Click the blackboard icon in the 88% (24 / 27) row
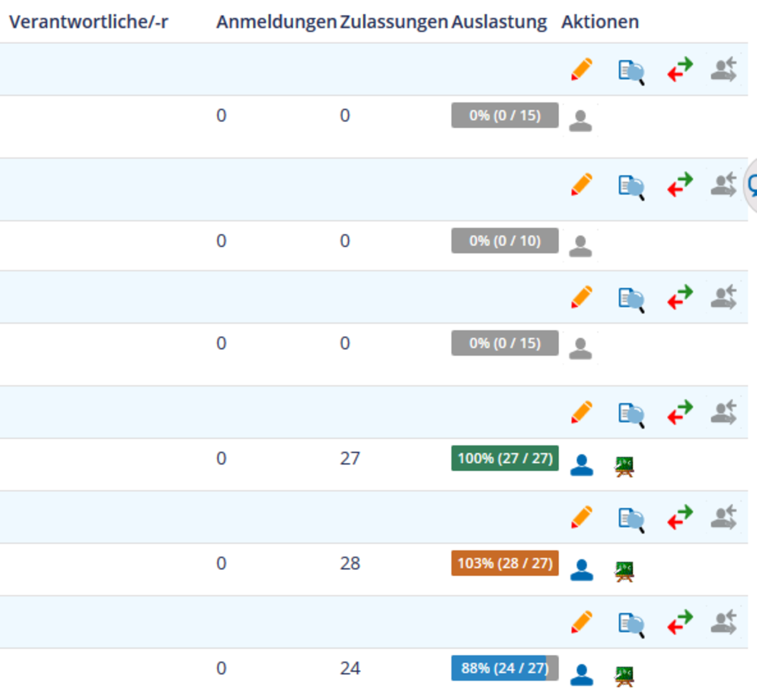Image resolution: width=757 pixels, height=700 pixels. click(625, 676)
